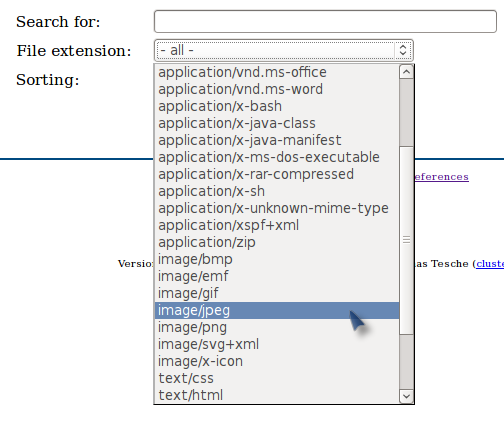Choose image/x-icon entry
Screen dimensions: 504x428
click(277, 361)
